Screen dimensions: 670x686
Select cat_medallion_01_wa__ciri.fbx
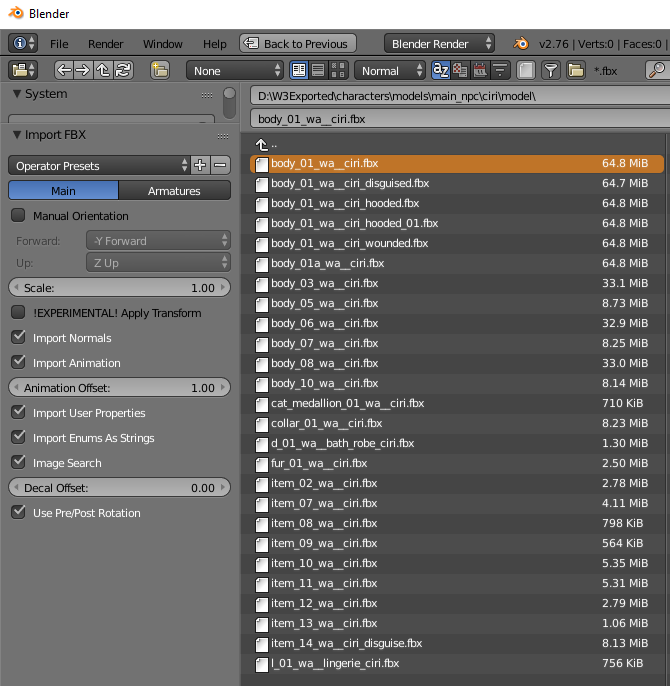tap(457, 403)
